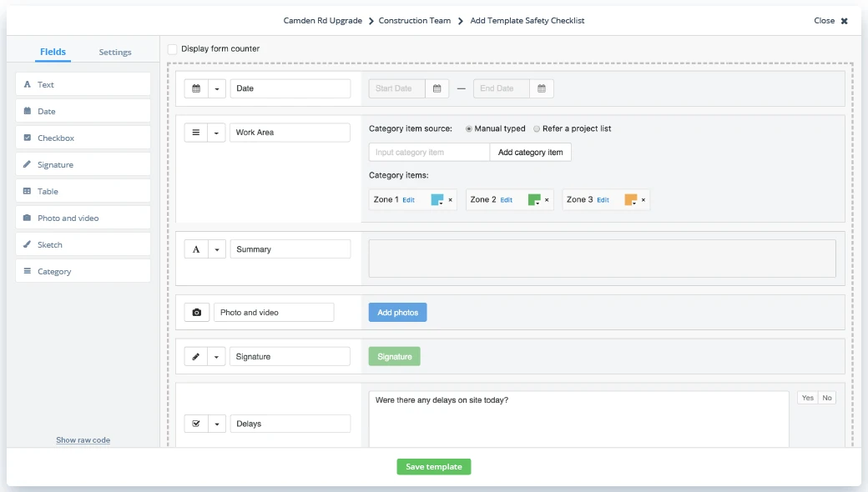Open Zone 3 orange color swatch
Screen dimensions: 868x492
coord(630,199)
